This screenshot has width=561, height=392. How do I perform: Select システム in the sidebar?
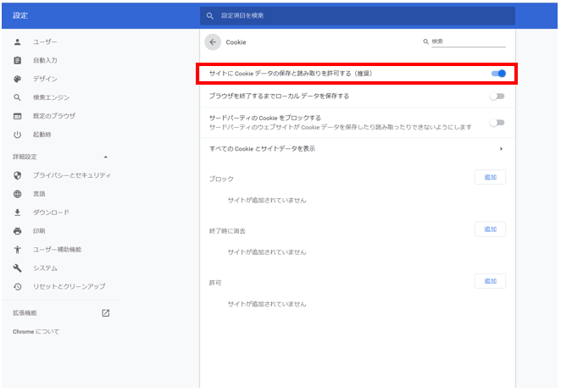click(45, 268)
